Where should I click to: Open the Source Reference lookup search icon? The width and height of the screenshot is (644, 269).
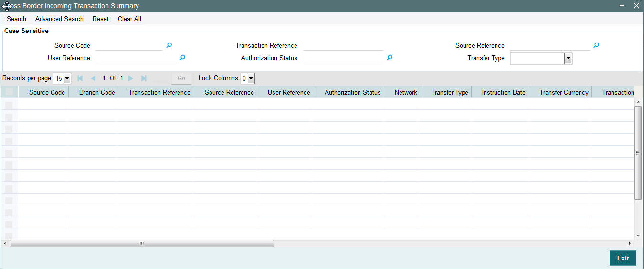point(596,45)
